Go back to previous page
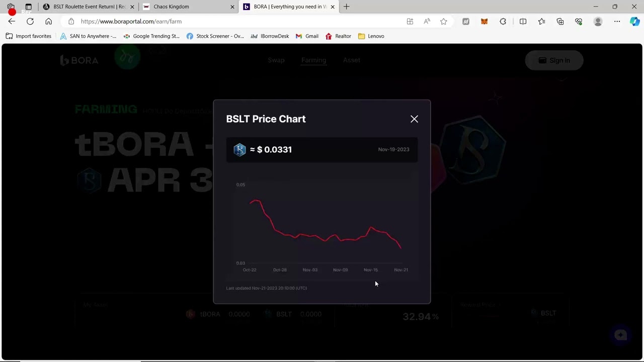The width and height of the screenshot is (644, 362). (12, 21)
